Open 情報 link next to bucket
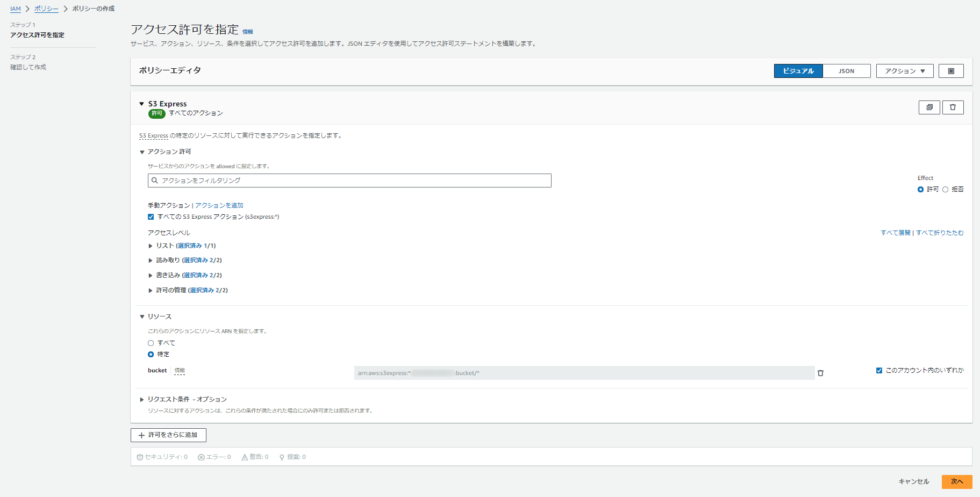 point(180,370)
